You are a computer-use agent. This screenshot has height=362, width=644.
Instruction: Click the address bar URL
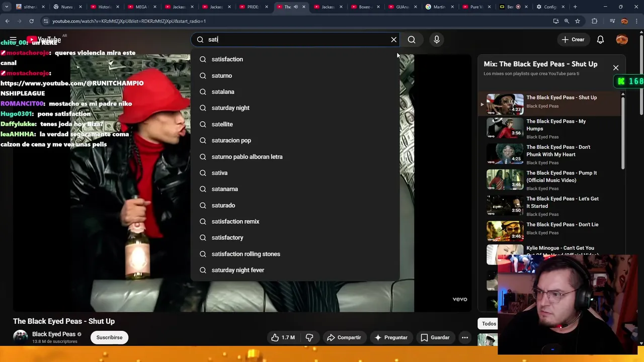[x=129, y=21]
